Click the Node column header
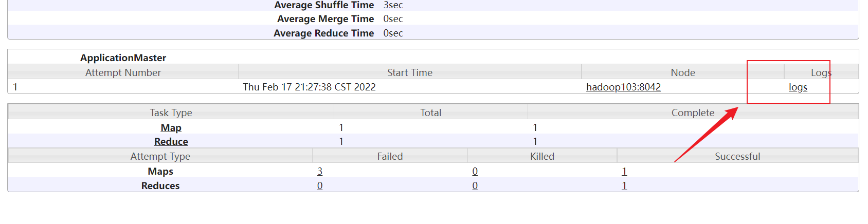Viewport: 868px width, 224px height. (x=683, y=72)
